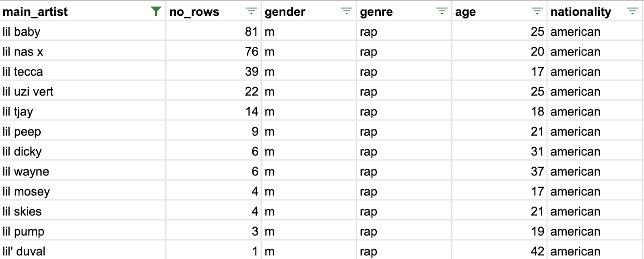Viewport: 644px width, 259px height.
Task: Open the no_rows column filter icon
Action: (251, 11)
